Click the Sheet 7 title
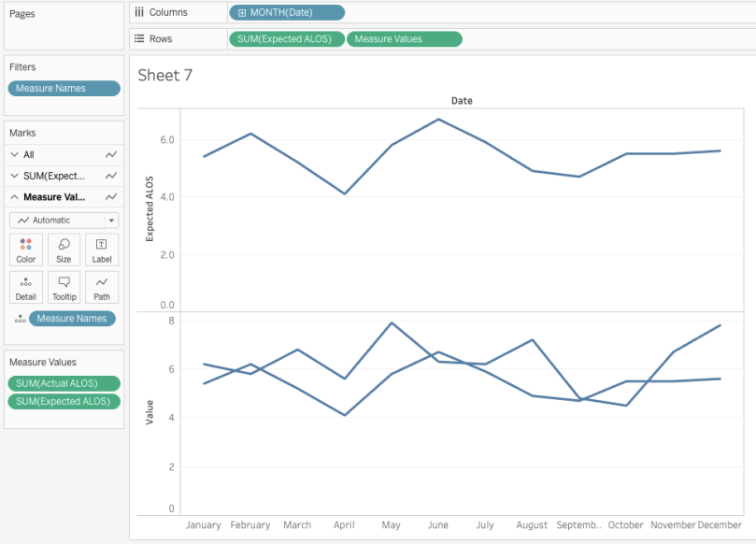756x544 pixels. (x=165, y=77)
